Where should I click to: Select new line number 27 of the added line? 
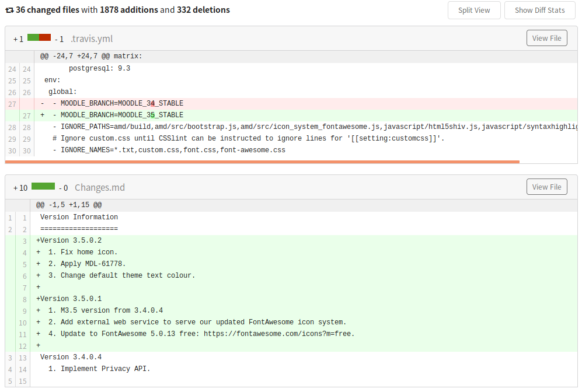point(27,116)
